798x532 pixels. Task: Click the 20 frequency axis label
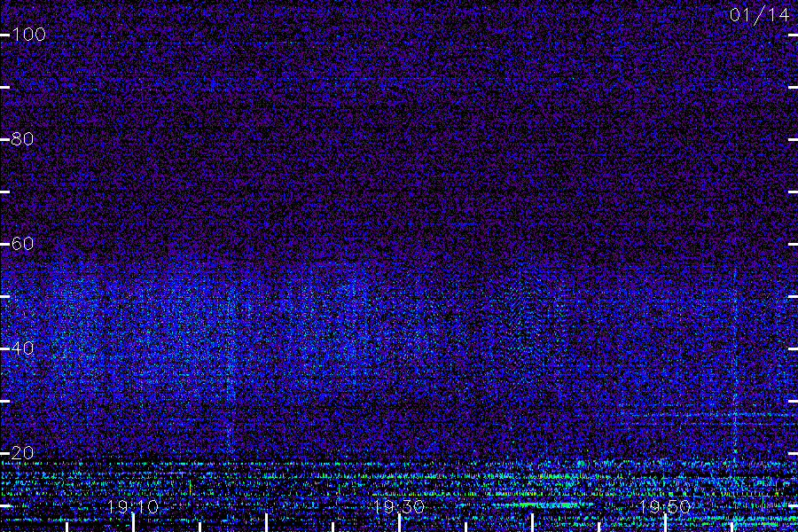pyautogui.click(x=22, y=453)
